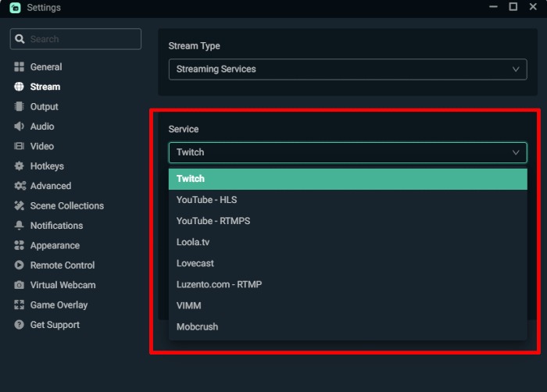Collapse the Service dropdown showing Twitch
547x392 pixels.
[348, 152]
